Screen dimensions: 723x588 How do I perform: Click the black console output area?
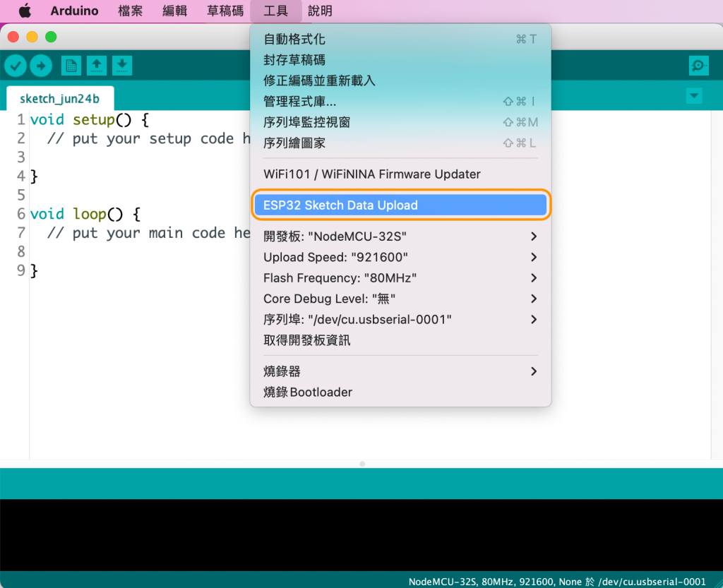(361, 535)
